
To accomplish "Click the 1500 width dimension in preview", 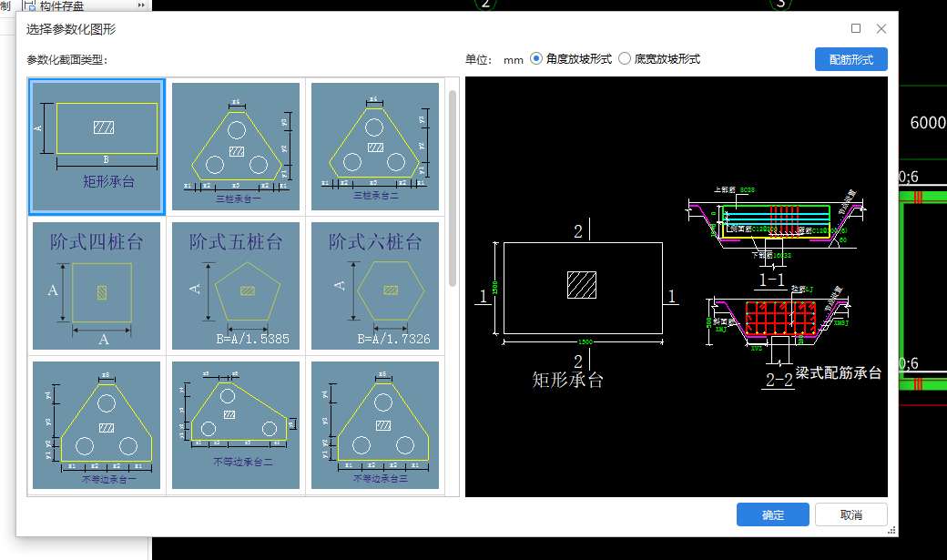I will tap(585, 342).
